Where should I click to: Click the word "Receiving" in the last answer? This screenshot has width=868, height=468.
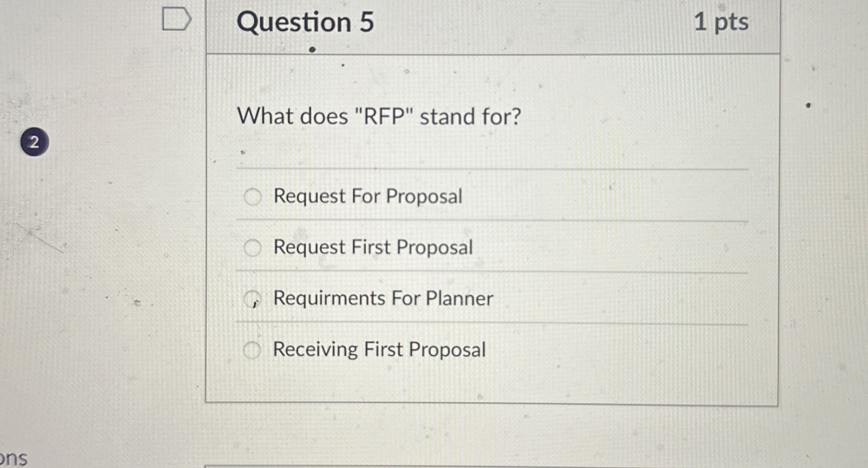[x=315, y=350]
